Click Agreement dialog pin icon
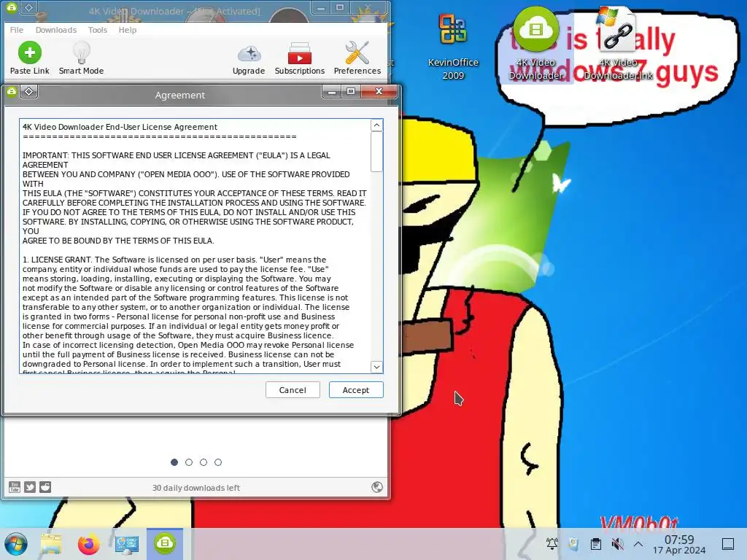Viewport: 747px width, 560px height. [x=29, y=91]
